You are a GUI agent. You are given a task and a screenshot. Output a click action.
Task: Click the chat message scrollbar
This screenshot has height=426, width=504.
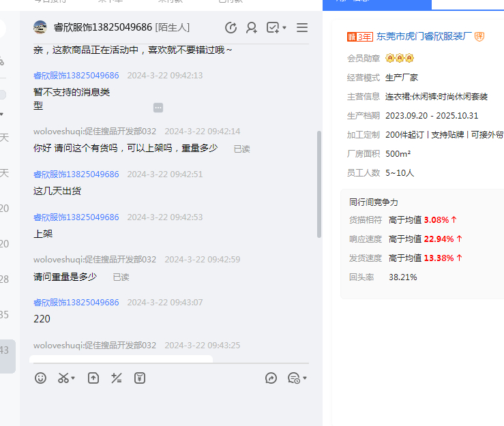point(318,184)
